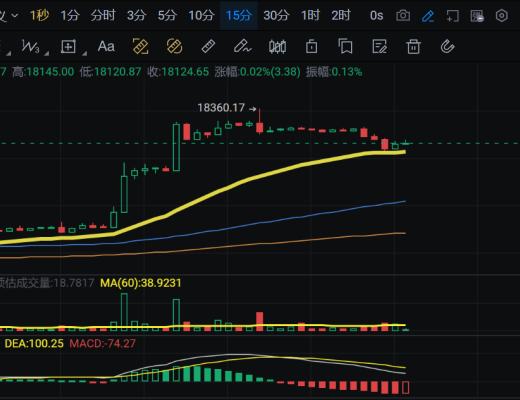
Task: Select the boxed plus marker tool
Action: (x=68, y=46)
